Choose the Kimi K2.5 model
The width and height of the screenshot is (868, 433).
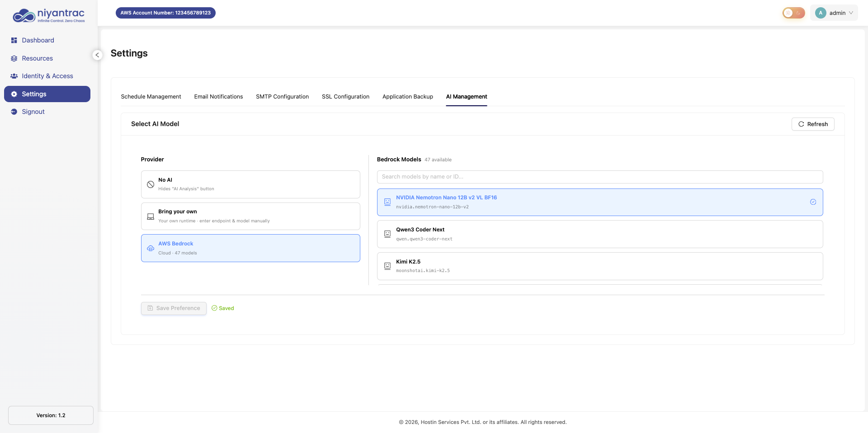[600, 266]
